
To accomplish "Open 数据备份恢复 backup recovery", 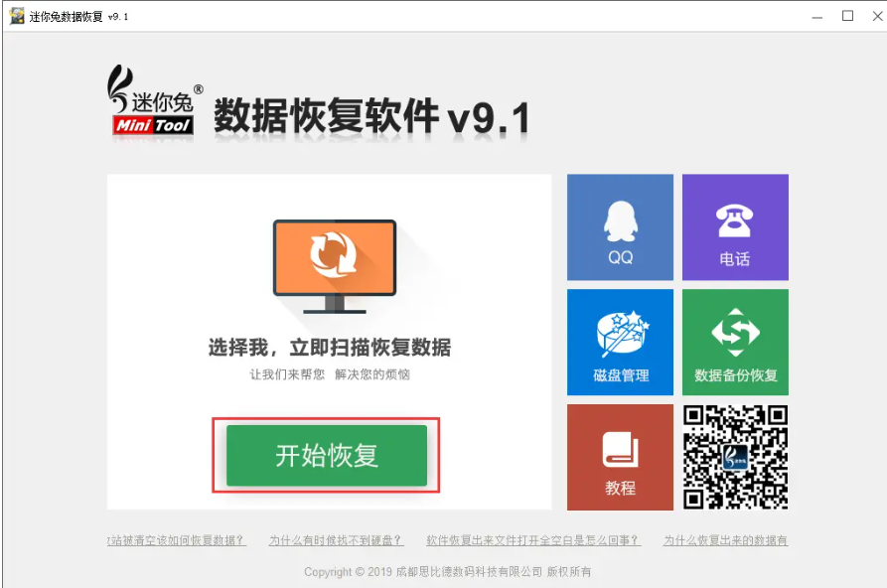I will 735,342.
